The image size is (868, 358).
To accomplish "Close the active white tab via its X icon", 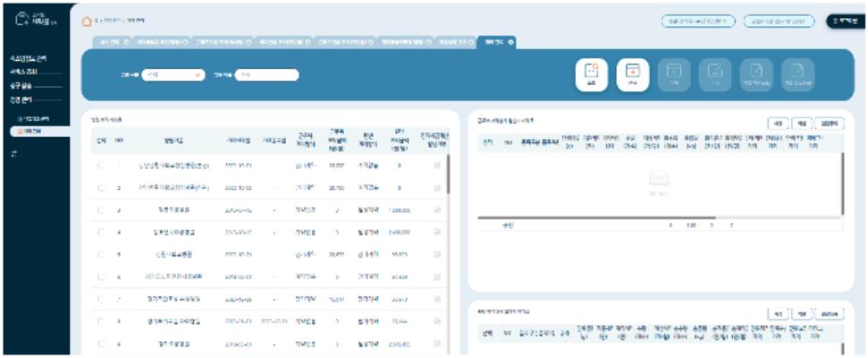I will point(510,42).
